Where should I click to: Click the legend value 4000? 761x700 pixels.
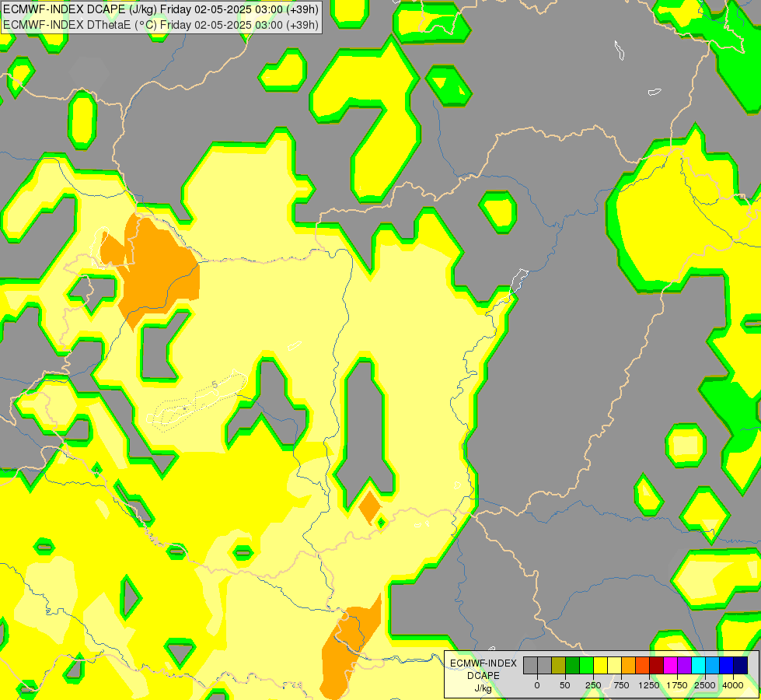click(733, 685)
